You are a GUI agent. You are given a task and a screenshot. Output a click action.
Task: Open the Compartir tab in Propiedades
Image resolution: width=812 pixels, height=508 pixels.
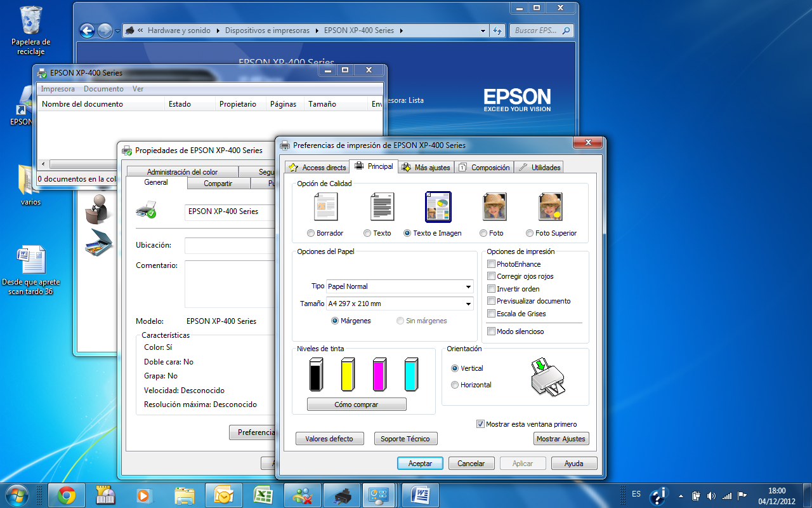click(218, 184)
